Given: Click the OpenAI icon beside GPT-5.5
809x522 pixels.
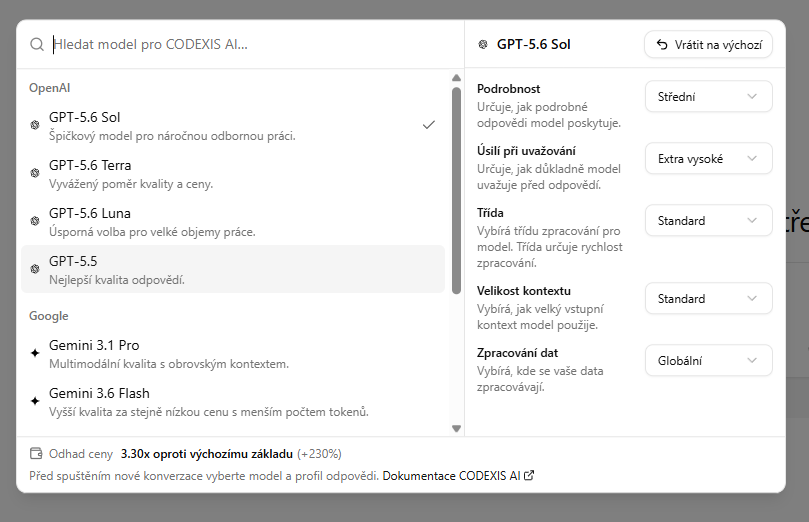Looking at the screenshot, I should point(35,269).
